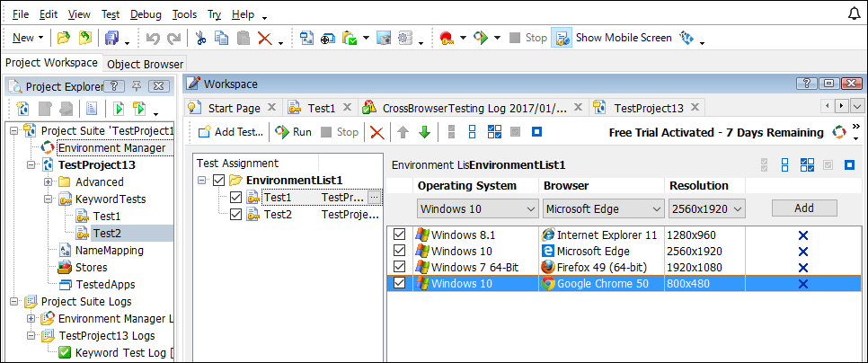This screenshot has height=363, width=868.
Task: Click the record red button icon
Action: (446, 38)
